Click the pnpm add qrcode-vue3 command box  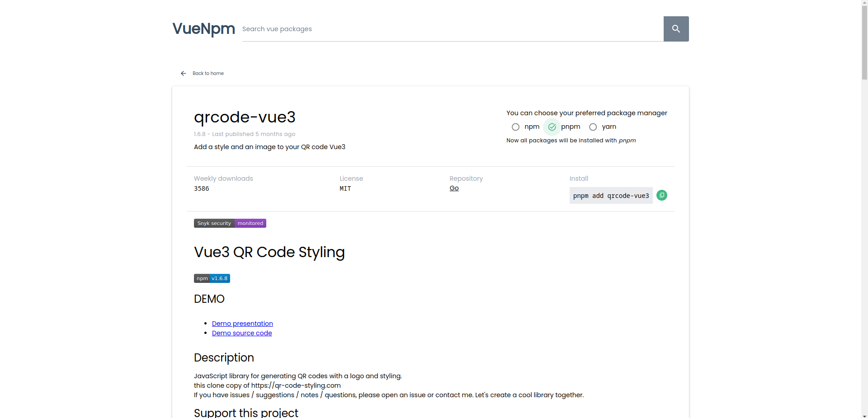pyautogui.click(x=611, y=196)
